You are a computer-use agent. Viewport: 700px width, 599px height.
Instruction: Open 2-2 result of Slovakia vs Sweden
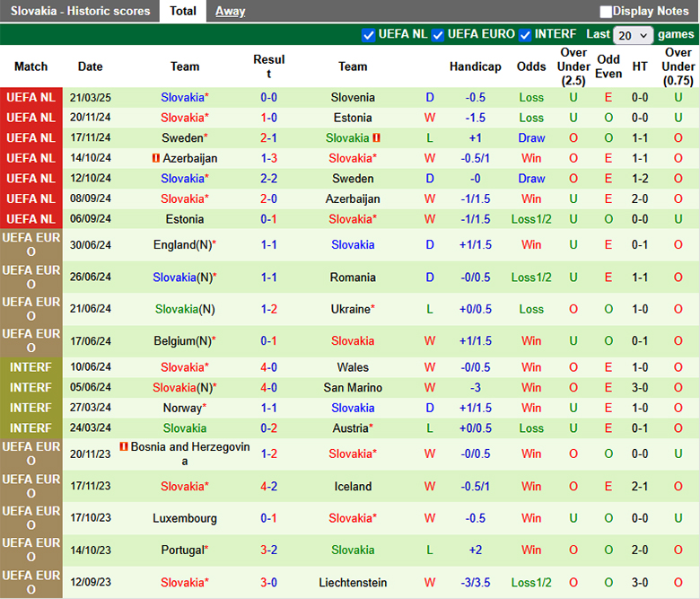(x=268, y=179)
